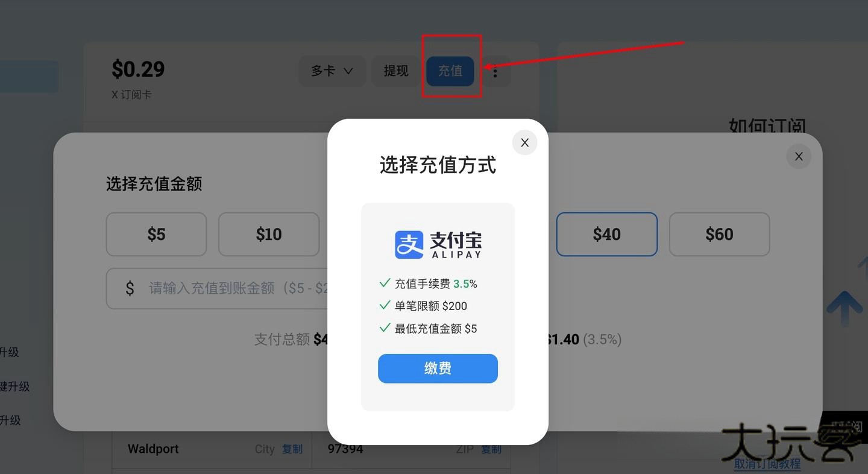Select the $10 top-up amount
868x474 pixels.
[x=269, y=234]
